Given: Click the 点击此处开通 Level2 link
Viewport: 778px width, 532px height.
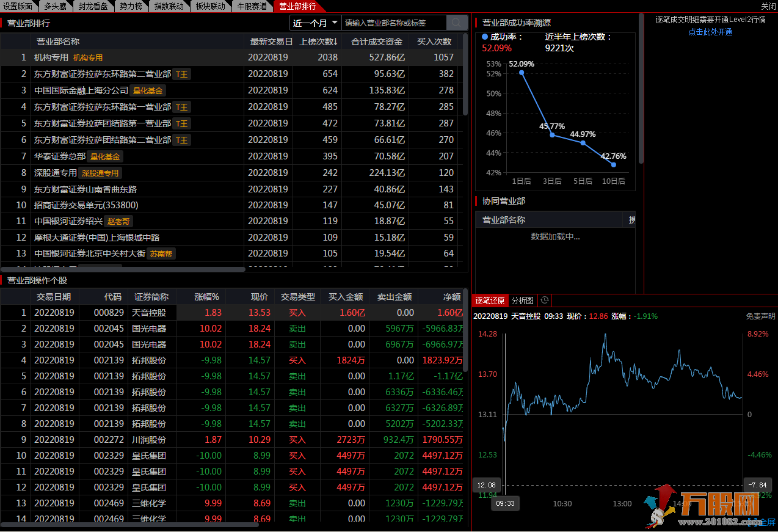Looking at the screenshot, I should (x=710, y=32).
